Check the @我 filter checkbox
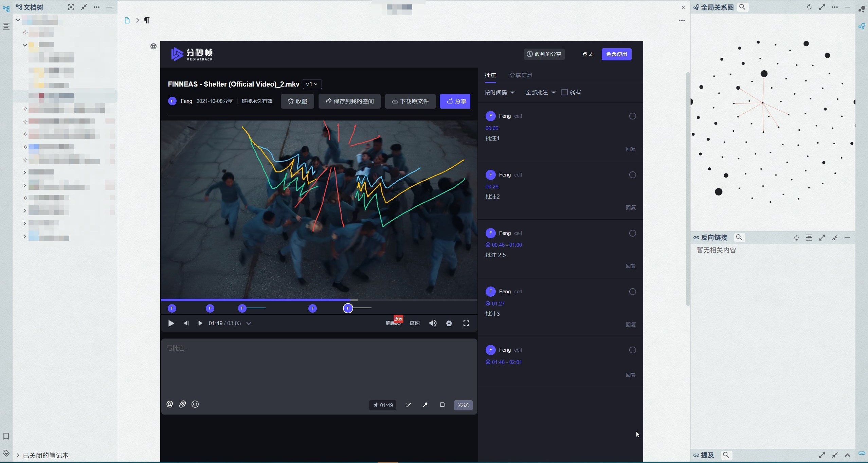868x463 pixels. click(x=564, y=92)
